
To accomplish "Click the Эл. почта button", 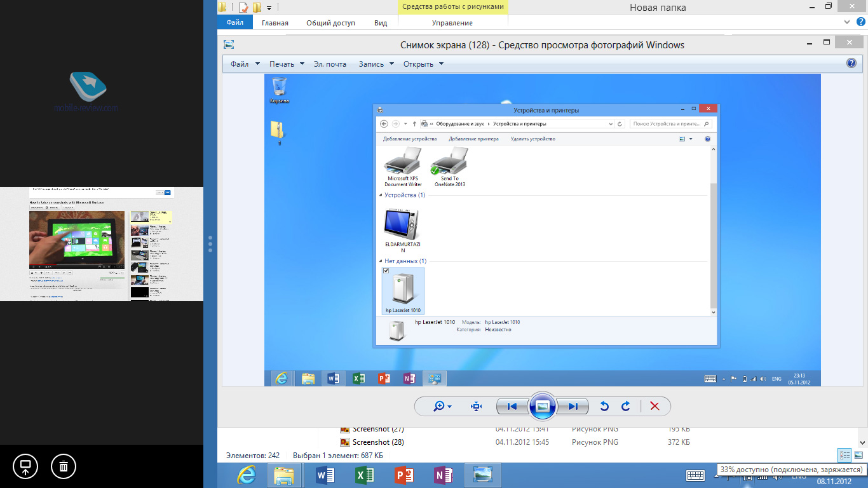I will (331, 64).
